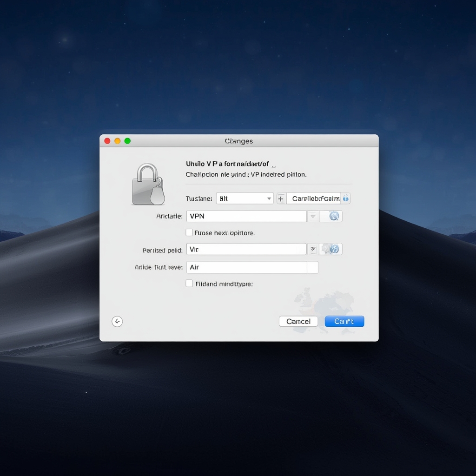
Task: Enable the 'Fildand mindtype' checkbox
Action: pyautogui.click(x=189, y=283)
